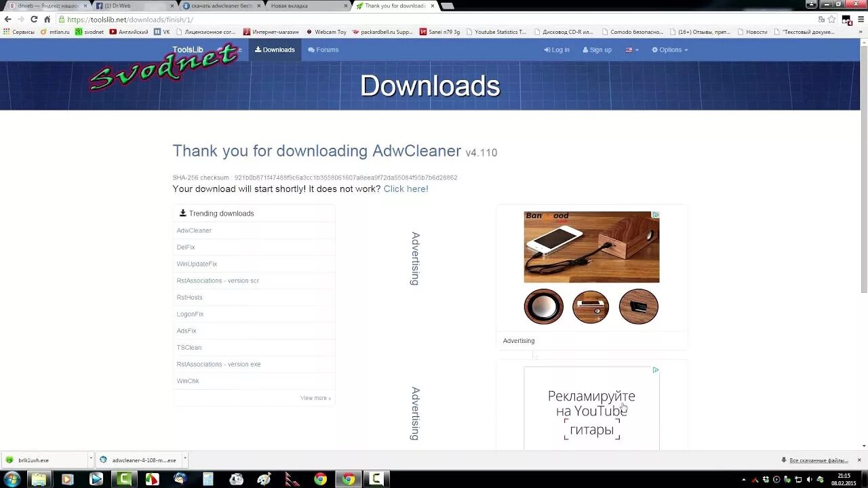868x488 pixels.
Task: Open the mtlan.ru bookmark
Action: click(55, 32)
